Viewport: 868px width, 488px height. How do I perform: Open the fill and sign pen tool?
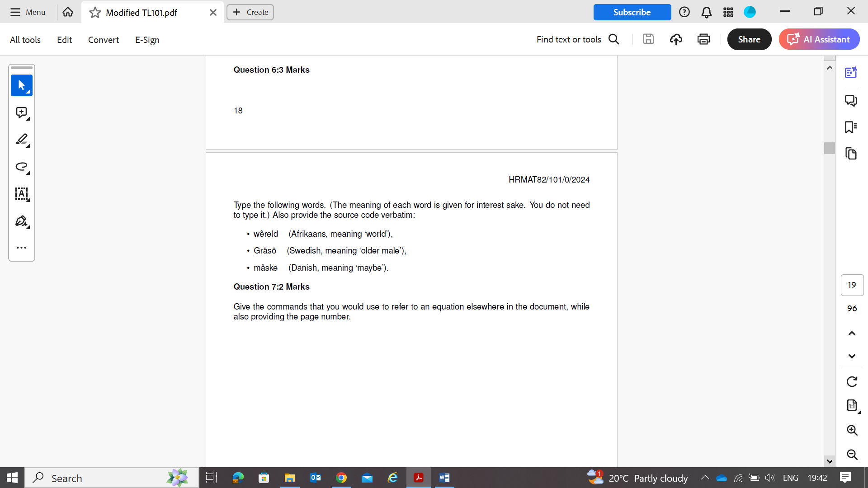(21, 221)
